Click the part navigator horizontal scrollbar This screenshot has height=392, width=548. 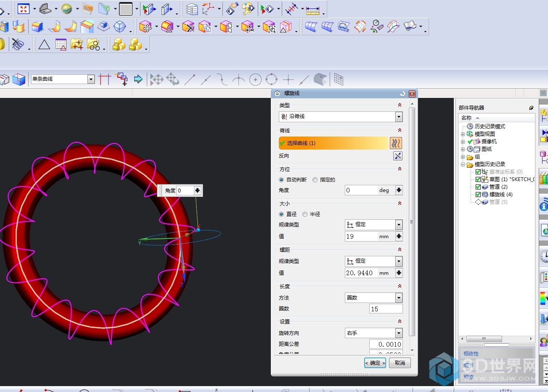484,339
